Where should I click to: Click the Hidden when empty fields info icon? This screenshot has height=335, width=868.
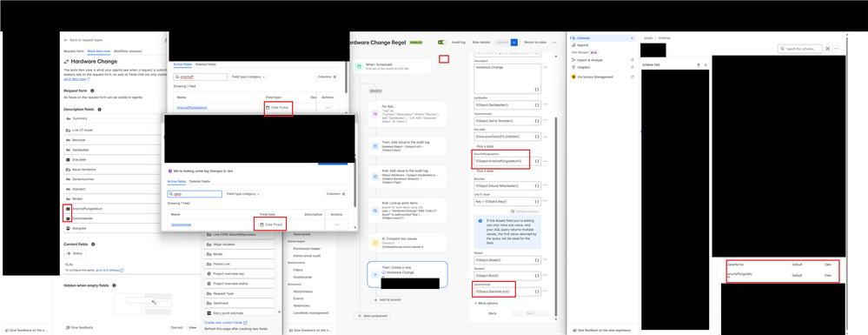point(114,285)
